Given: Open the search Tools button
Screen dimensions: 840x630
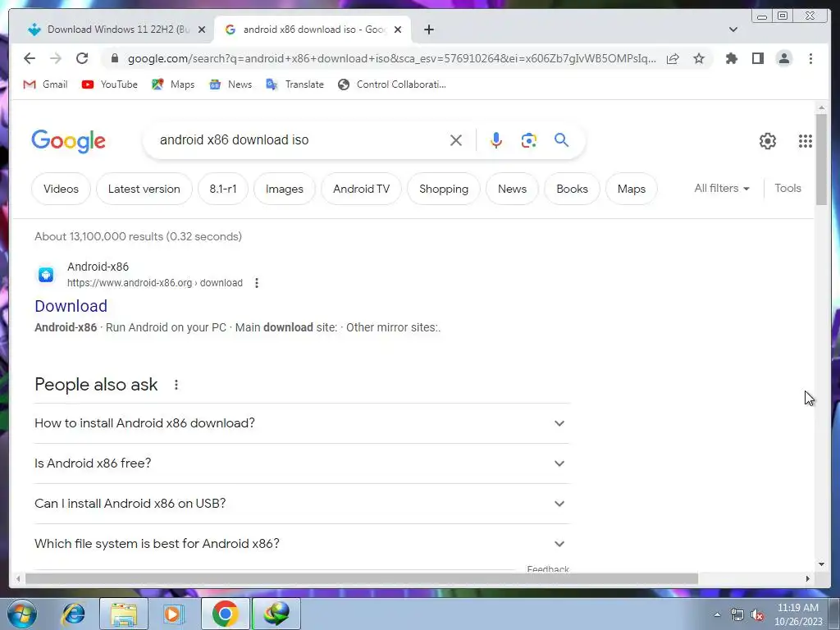Looking at the screenshot, I should click(787, 188).
